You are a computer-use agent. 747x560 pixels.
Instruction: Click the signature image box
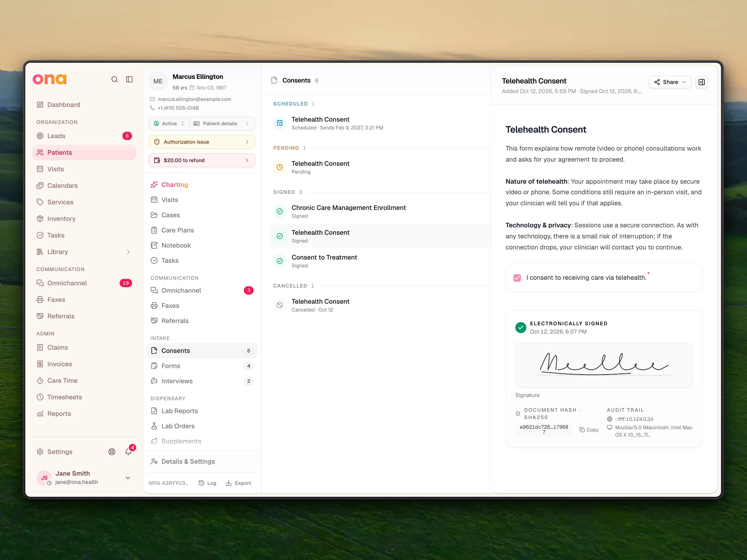tap(604, 365)
